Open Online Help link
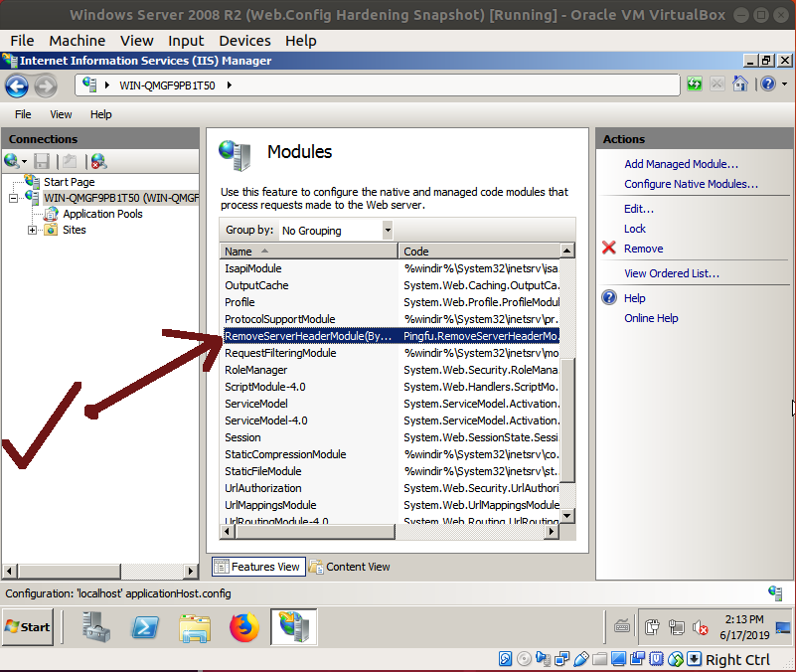The image size is (796, 672). (651, 318)
